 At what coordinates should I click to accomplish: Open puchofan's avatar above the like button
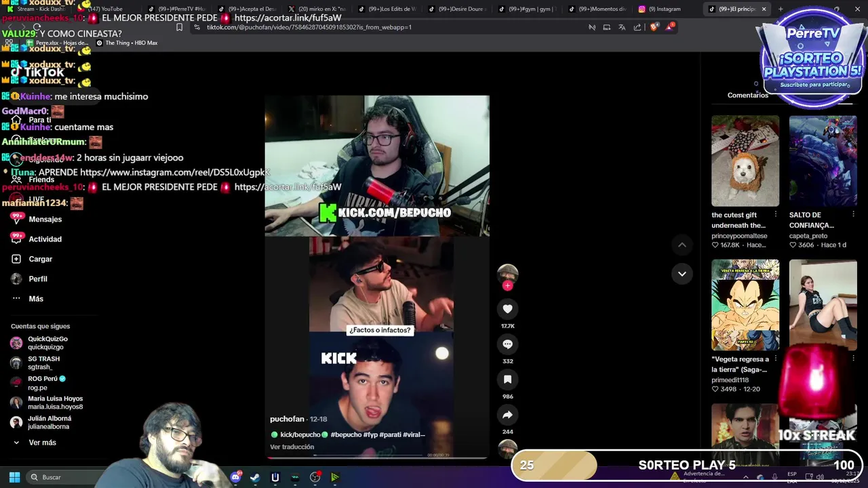507,273
